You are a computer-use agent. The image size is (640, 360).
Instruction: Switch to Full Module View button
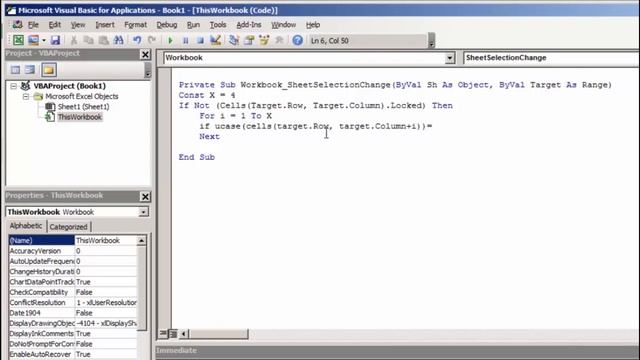(x=173, y=334)
